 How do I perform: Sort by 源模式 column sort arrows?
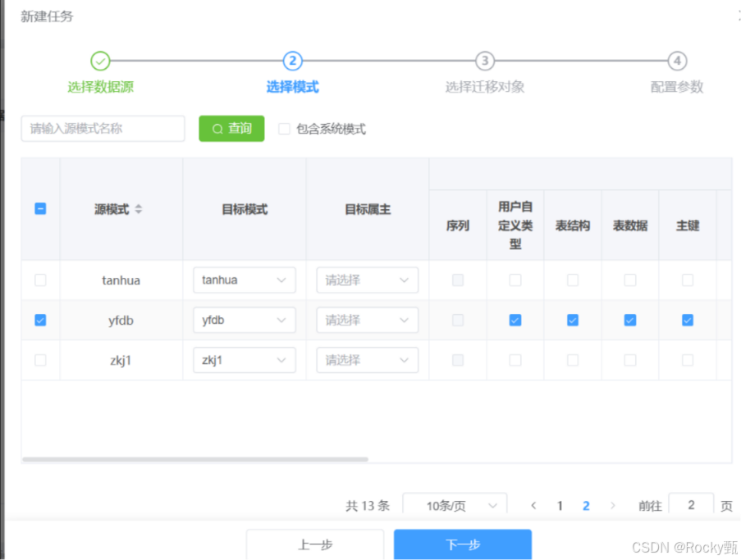(139, 209)
